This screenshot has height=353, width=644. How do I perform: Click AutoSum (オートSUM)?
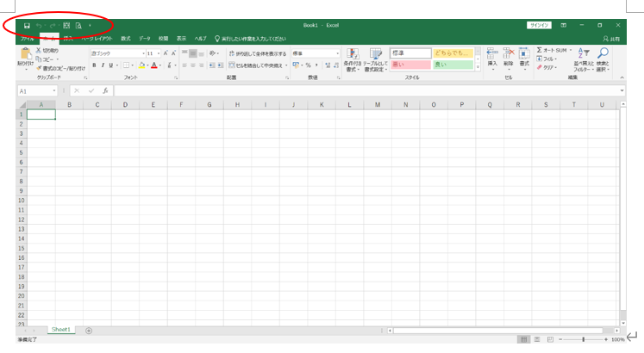[552, 50]
